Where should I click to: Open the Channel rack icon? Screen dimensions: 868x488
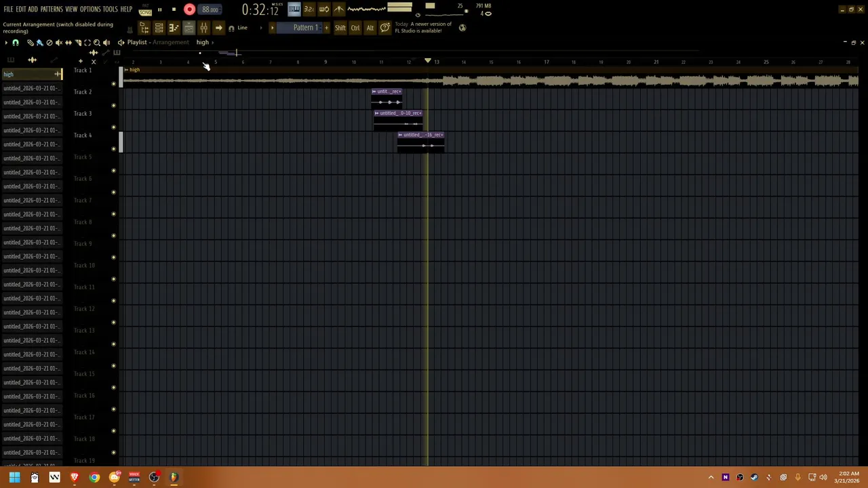click(159, 28)
